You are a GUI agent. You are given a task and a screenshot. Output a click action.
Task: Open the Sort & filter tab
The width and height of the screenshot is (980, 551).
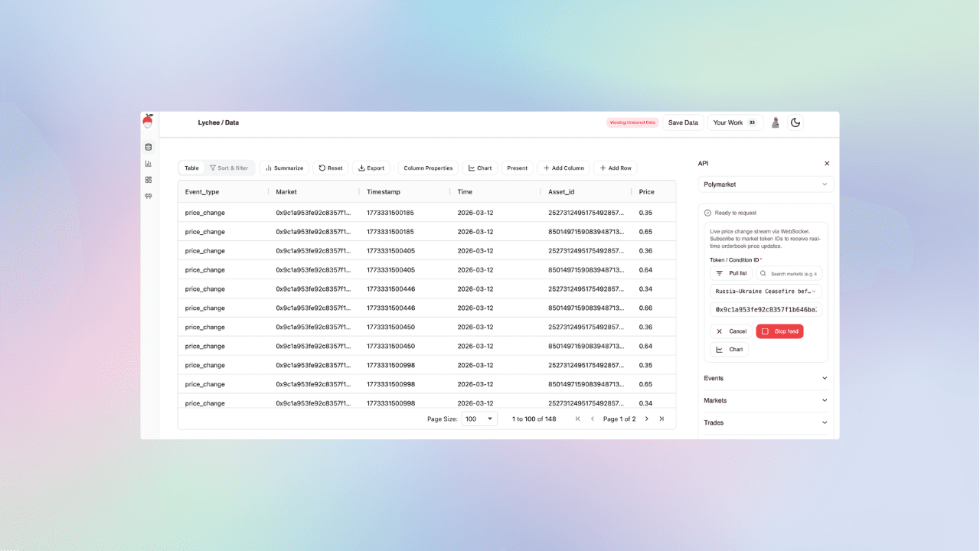point(230,168)
